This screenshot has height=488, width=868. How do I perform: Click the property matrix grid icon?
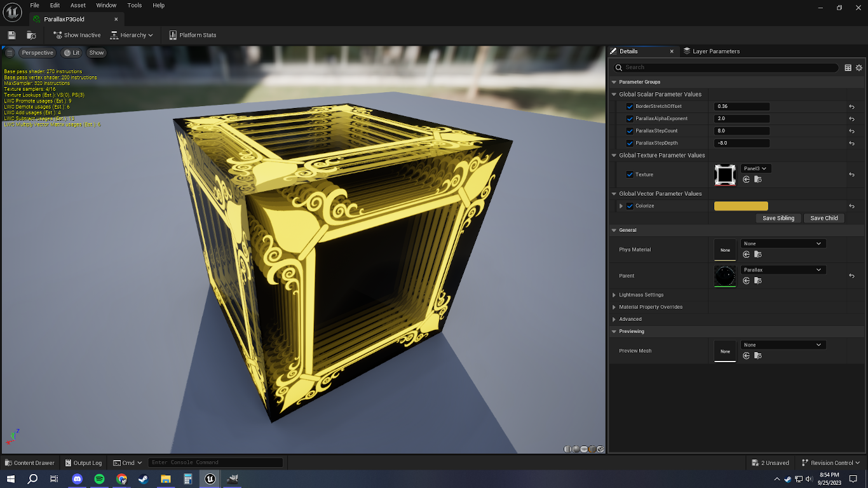click(848, 67)
